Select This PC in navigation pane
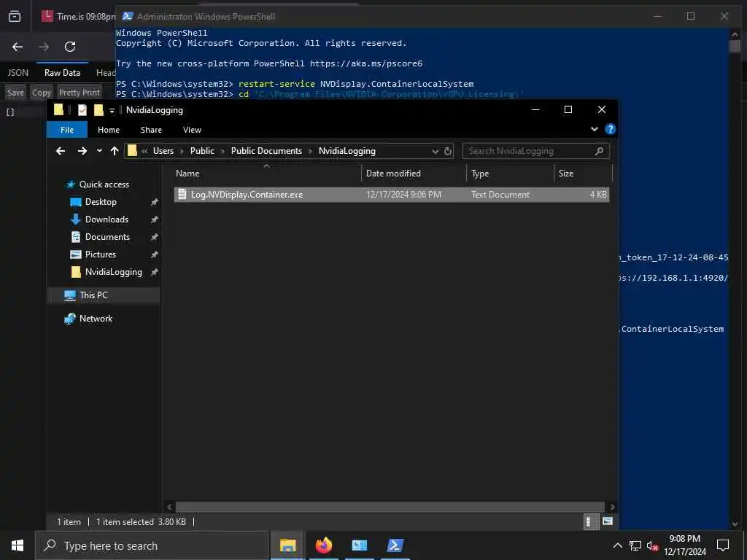The width and height of the screenshot is (747, 560). click(x=93, y=295)
